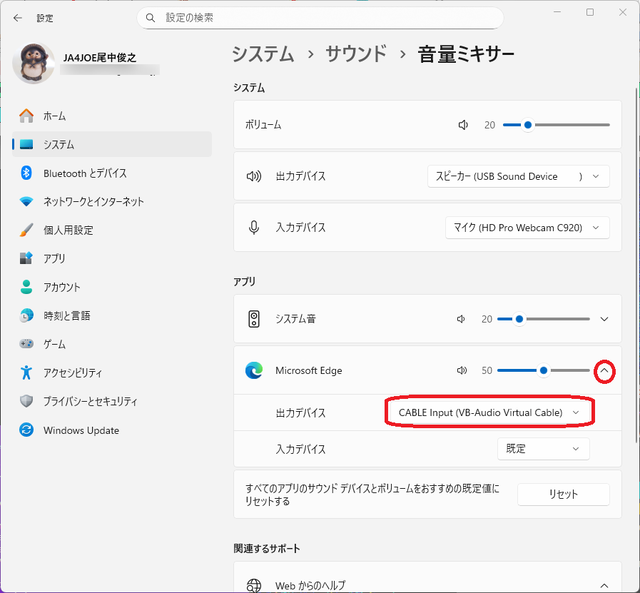Click the アカウント person icon

(x=27, y=287)
